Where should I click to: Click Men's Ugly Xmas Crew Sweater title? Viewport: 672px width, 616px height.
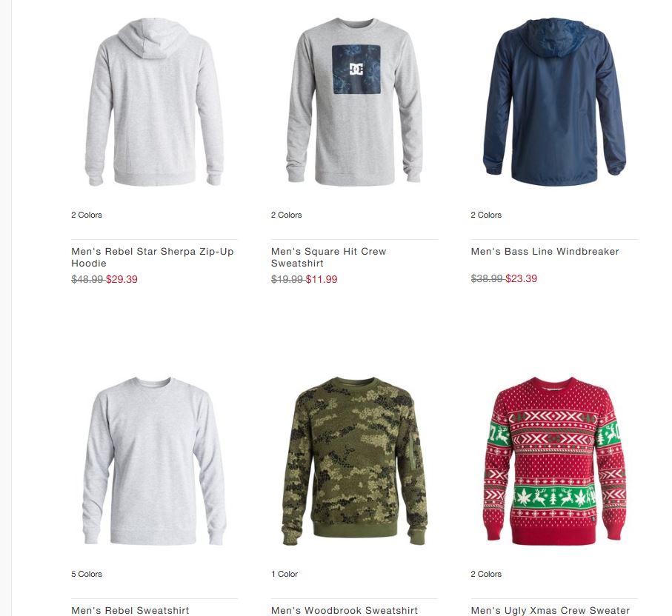(550, 610)
